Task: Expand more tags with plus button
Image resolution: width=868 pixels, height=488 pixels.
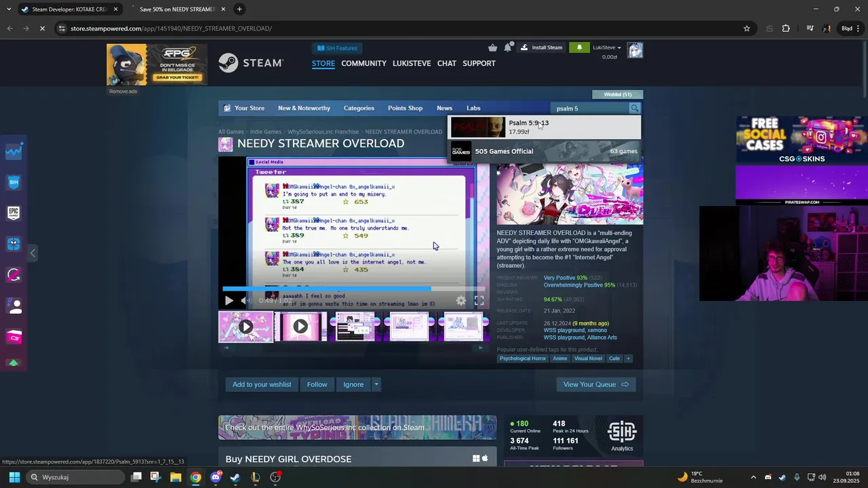Action: tap(628, 359)
